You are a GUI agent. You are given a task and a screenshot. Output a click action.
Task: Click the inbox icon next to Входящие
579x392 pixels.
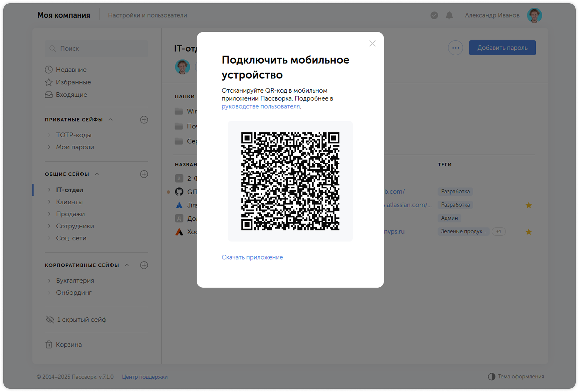(x=49, y=95)
